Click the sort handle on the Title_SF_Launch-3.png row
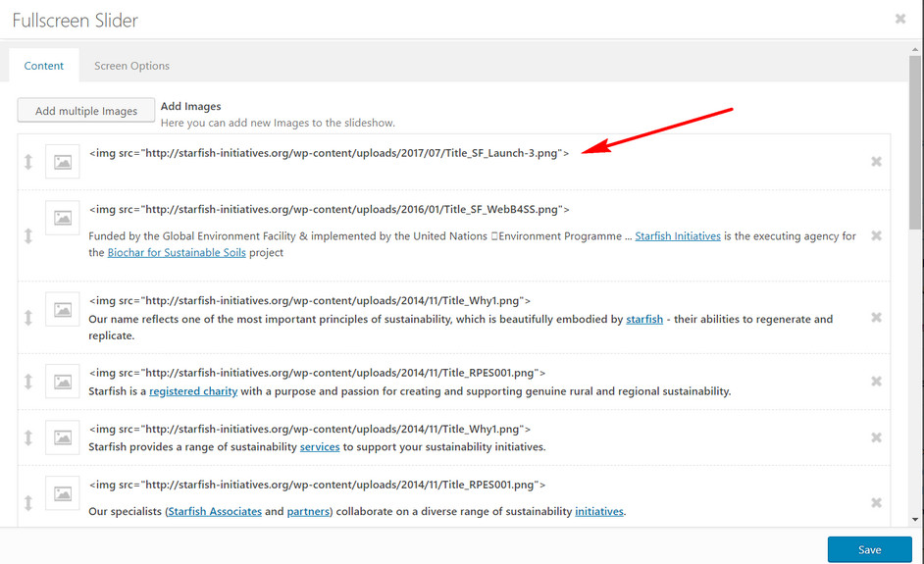The image size is (924, 564). (x=27, y=162)
